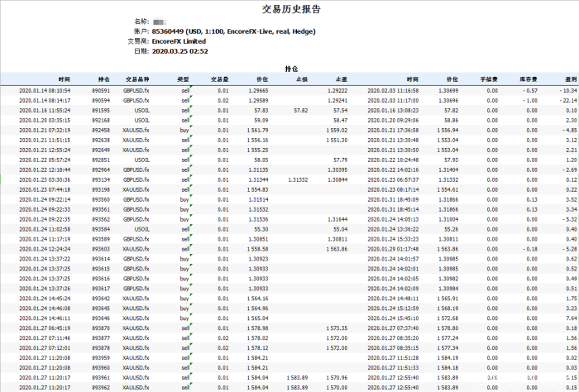The width and height of the screenshot is (579, 392).
Task: Click the 账户: label
Action: [141, 31]
